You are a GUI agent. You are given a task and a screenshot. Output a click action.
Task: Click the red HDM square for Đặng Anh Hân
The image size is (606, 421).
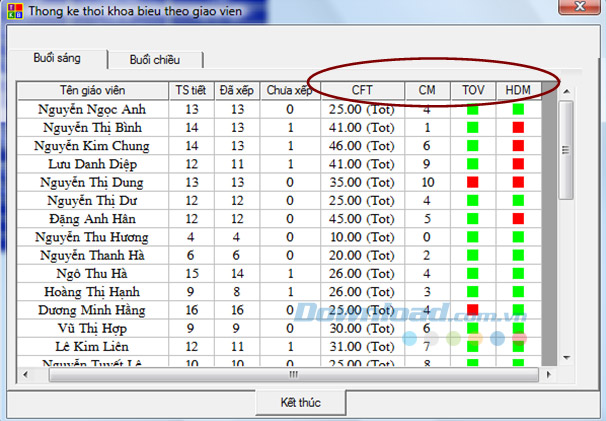[x=518, y=218]
